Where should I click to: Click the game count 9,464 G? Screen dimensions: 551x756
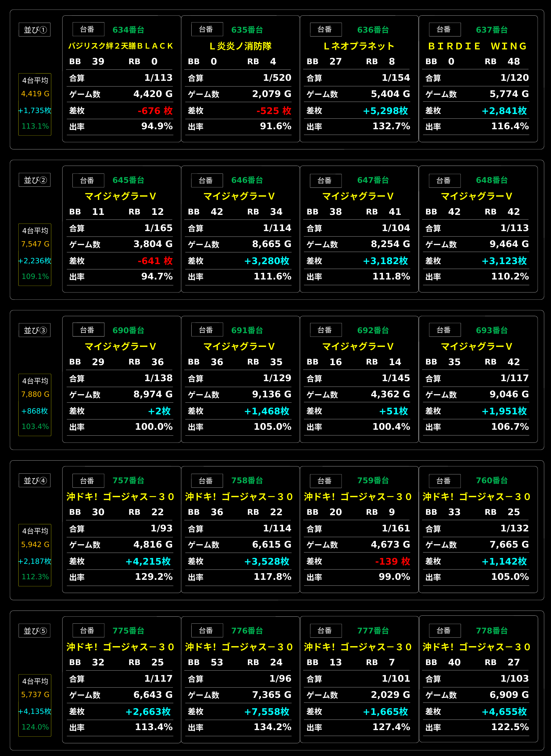pyautogui.click(x=509, y=244)
